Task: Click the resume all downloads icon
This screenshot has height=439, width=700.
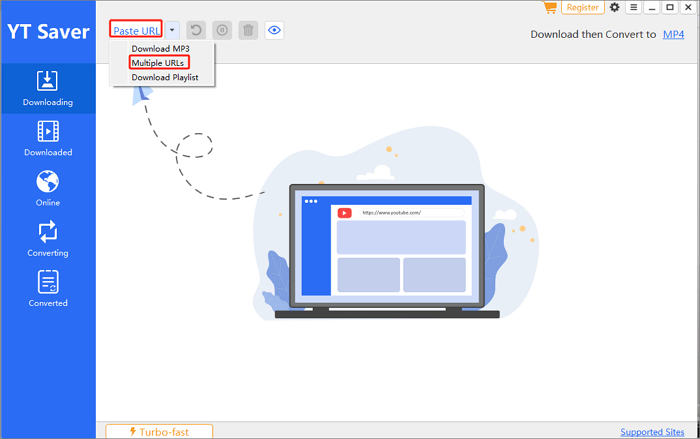Action: [198, 30]
